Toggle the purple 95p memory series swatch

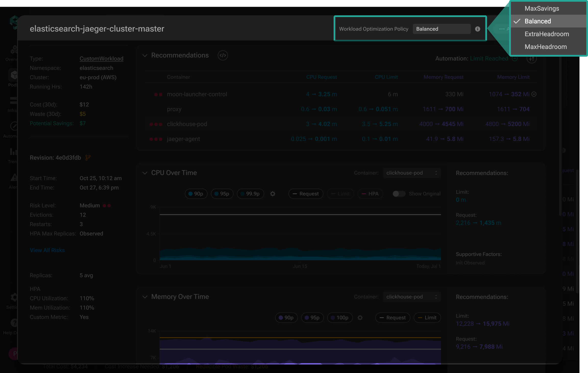(x=307, y=318)
